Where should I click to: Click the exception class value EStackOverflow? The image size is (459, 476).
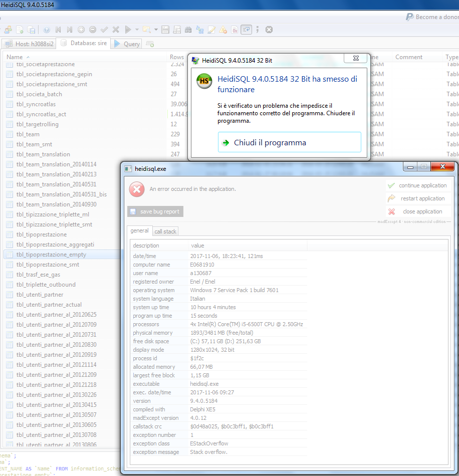coord(209,443)
